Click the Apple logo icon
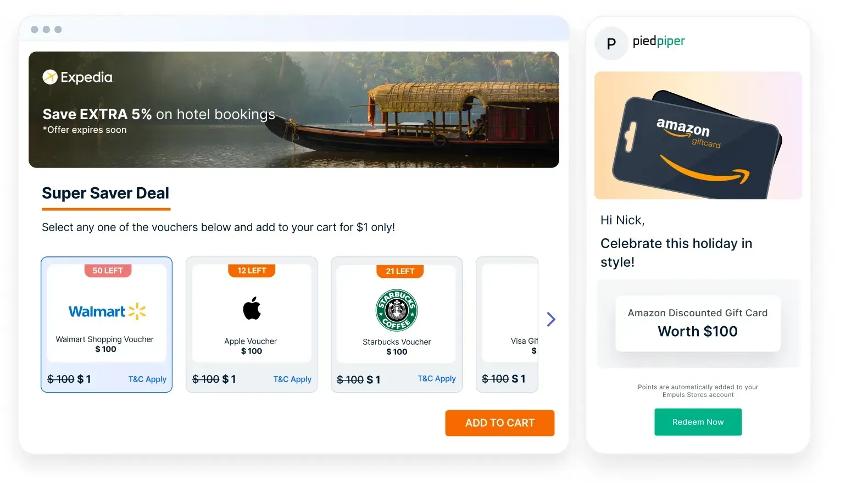 click(x=252, y=308)
